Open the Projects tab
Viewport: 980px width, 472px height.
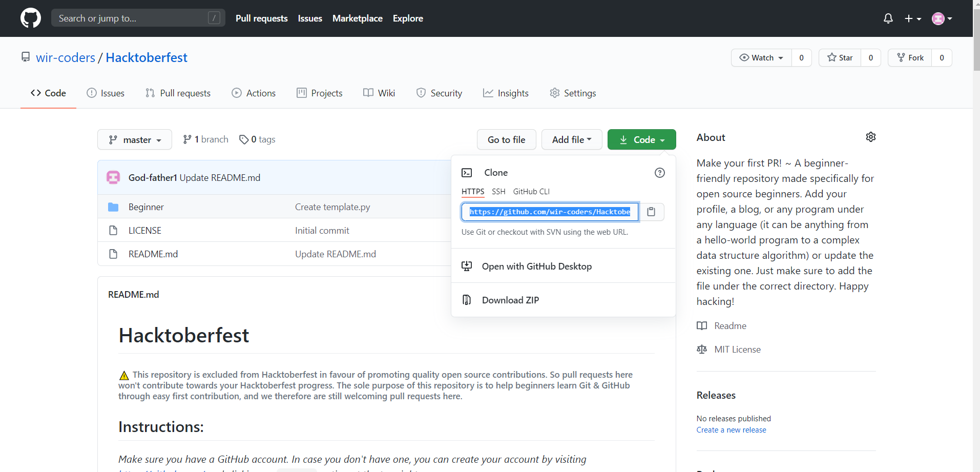point(320,93)
